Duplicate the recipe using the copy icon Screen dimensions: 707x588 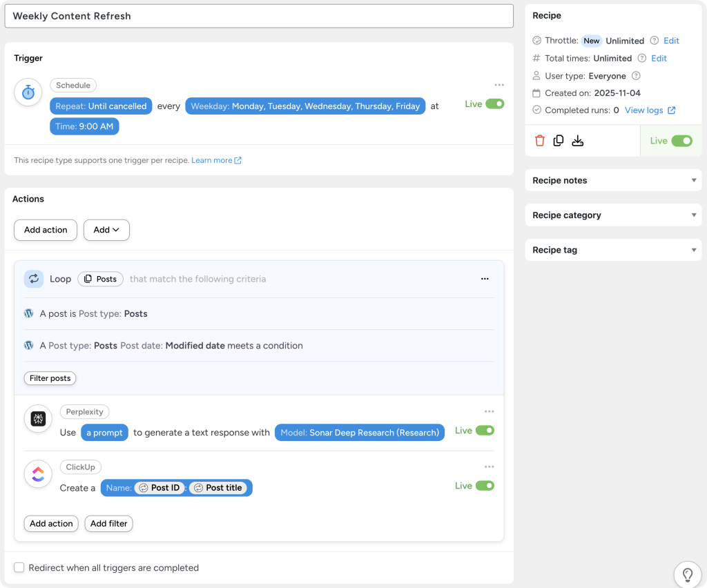(559, 140)
